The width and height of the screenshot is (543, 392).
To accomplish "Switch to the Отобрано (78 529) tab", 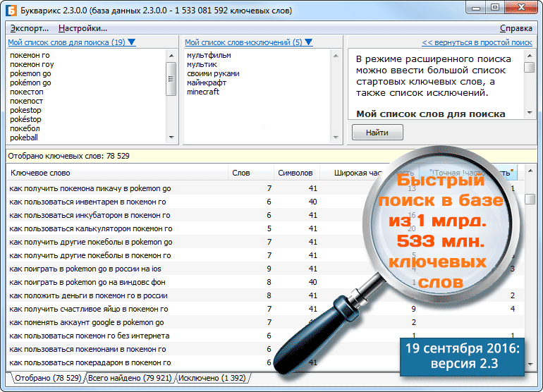I will coord(48,378).
